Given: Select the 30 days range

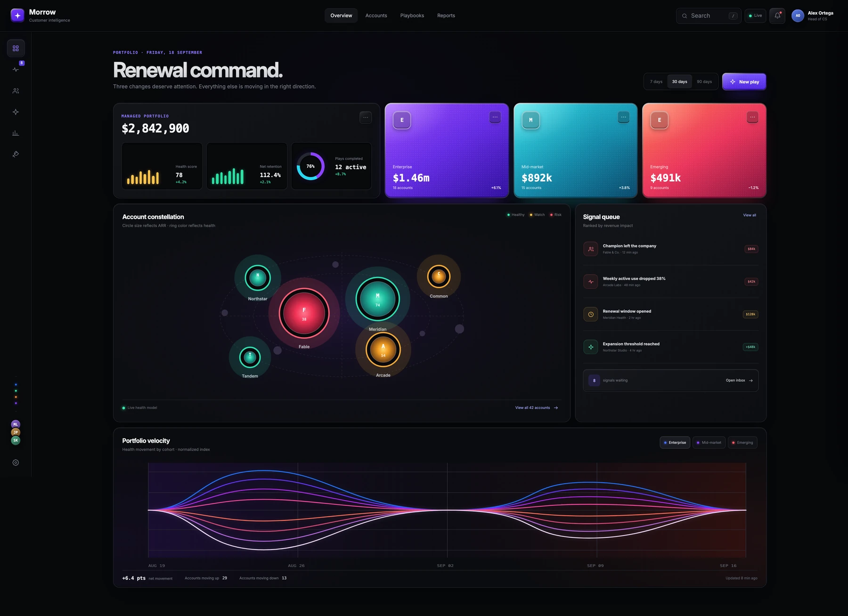Looking at the screenshot, I should (x=679, y=81).
